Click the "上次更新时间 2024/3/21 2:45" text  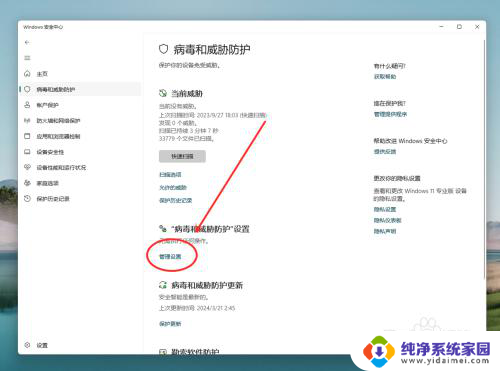[197, 308]
